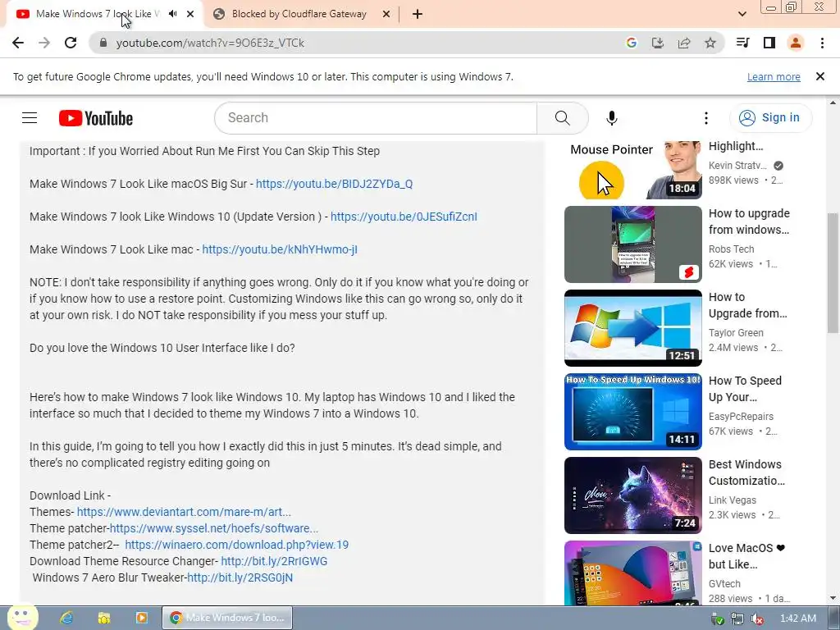Open How To Speed Up Windows 10 thumbnail
Image resolution: width=840 pixels, height=630 pixels.
pos(632,412)
